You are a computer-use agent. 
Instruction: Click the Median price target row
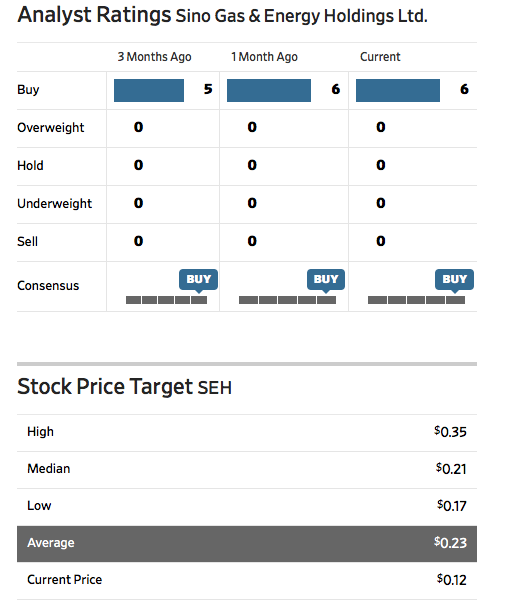pyautogui.click(x=247, y=470)
